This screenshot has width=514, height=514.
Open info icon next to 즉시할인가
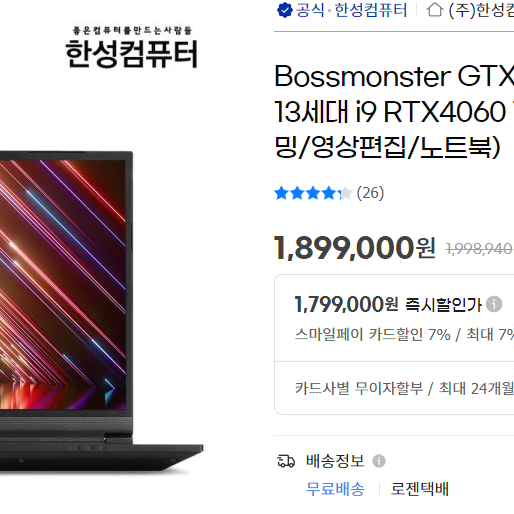(x=494, y=304)
